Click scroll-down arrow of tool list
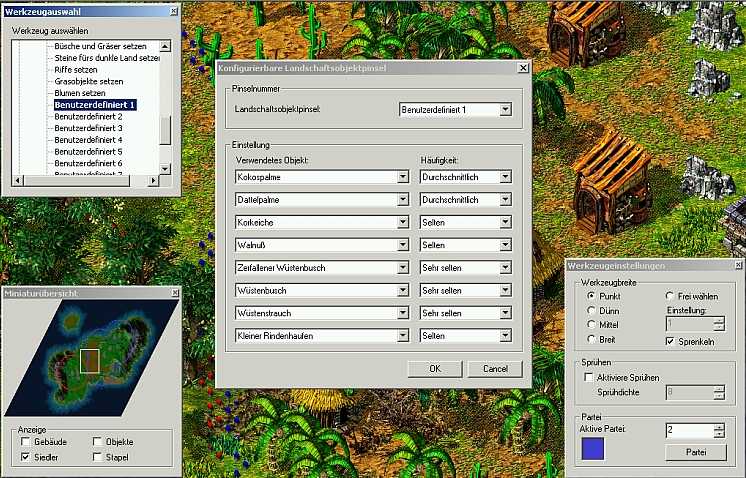746x478 pixels. pyautogui.click(x=165, y=169)
